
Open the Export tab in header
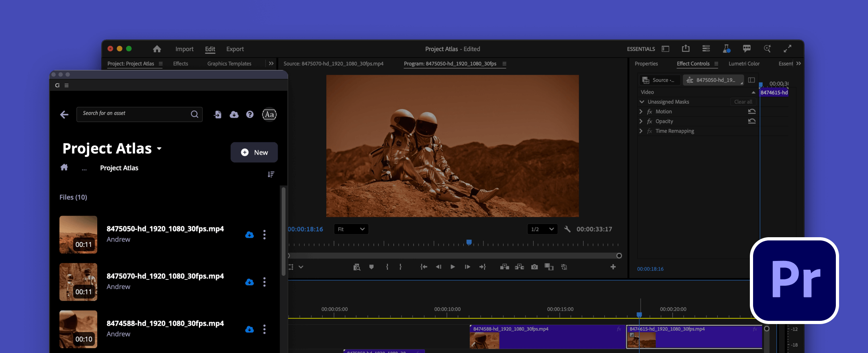235,49
